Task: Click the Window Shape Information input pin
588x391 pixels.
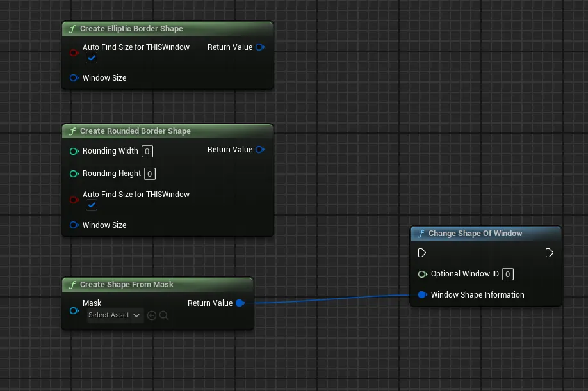Action: point(423,295)
